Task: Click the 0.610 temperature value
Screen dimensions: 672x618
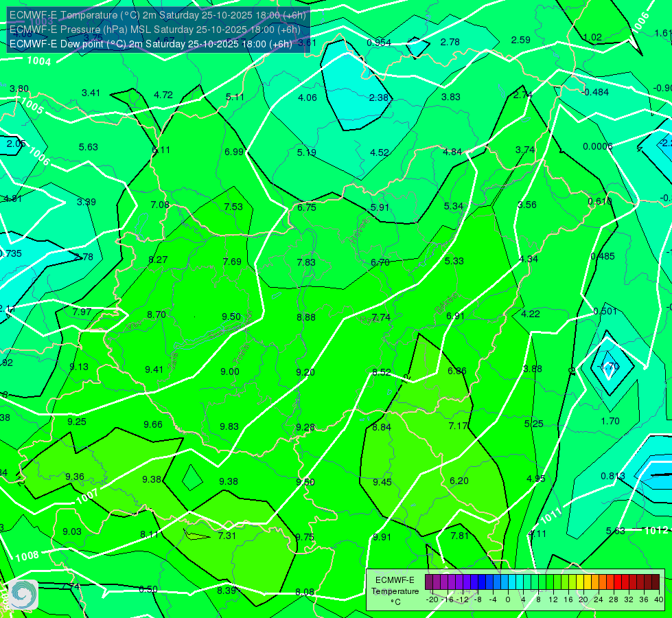Action: pos(600,202)
